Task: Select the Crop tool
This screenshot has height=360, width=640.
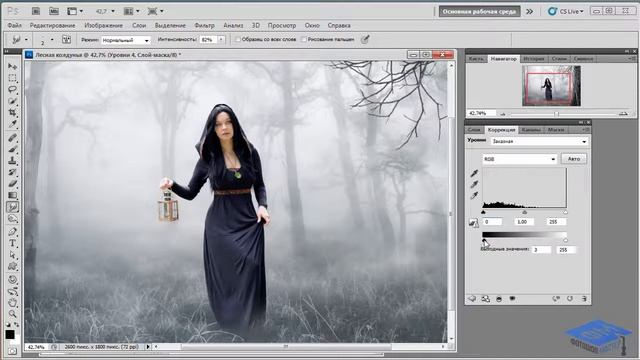Action: [x=13, y=112]
